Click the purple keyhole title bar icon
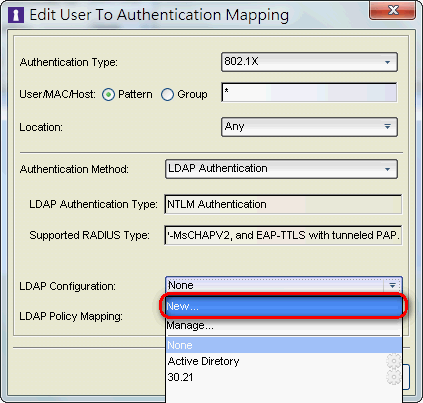The image size is (423, 403). coord(16,15)
